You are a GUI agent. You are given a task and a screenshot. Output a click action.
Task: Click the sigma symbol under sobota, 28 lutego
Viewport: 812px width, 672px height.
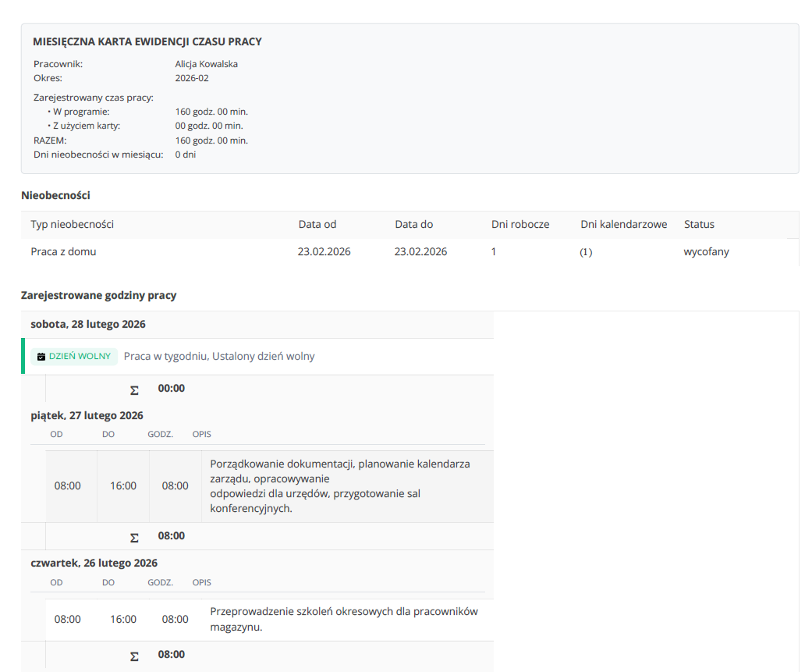pyautogui.click(x=134, y=389)
